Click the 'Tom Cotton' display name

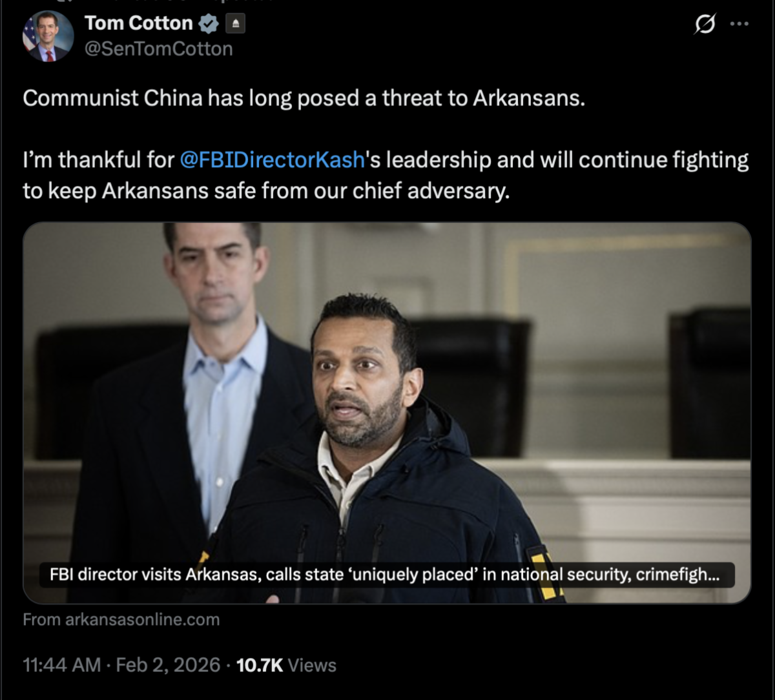[138, 23]
